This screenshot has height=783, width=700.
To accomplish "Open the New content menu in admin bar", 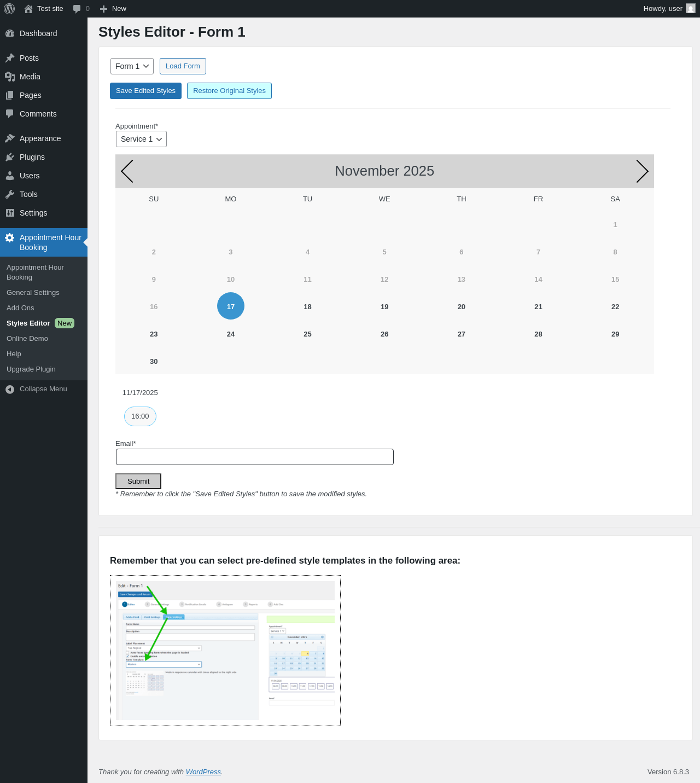I will pos(113,9).
